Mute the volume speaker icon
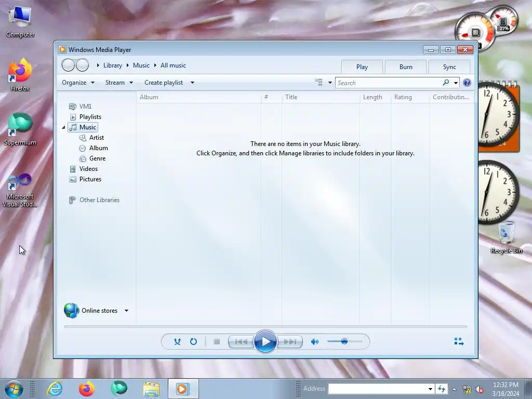532x399 pixels. (x=314, y=342)
